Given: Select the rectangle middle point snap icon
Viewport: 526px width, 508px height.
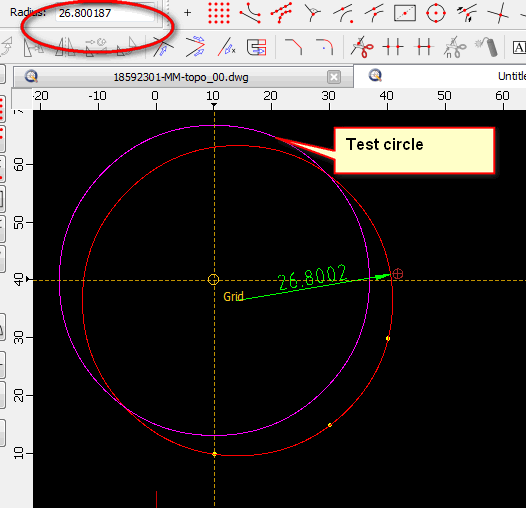Looking at the screenshot, I should tap(405, 13).
